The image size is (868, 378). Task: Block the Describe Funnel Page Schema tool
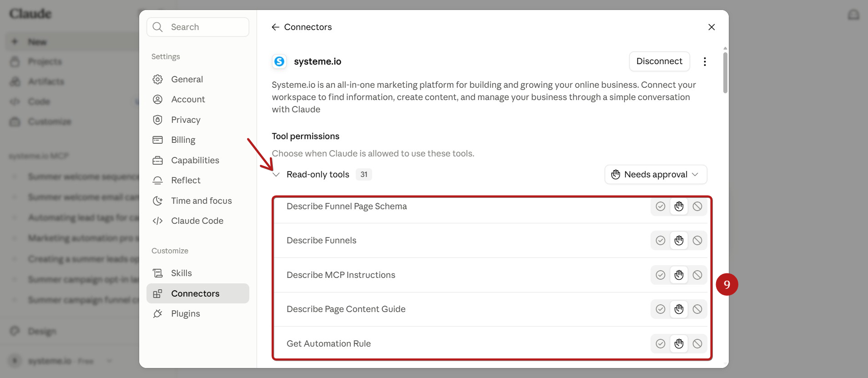[x=697, y=207]
